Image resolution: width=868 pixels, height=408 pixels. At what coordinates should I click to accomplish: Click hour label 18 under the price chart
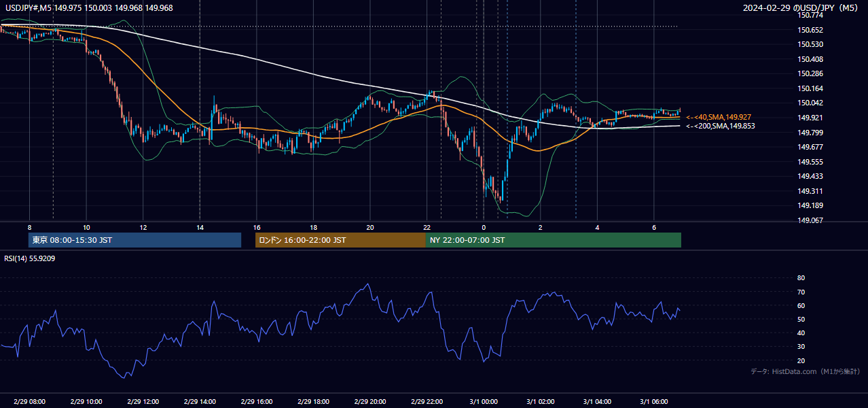point(313,227)
